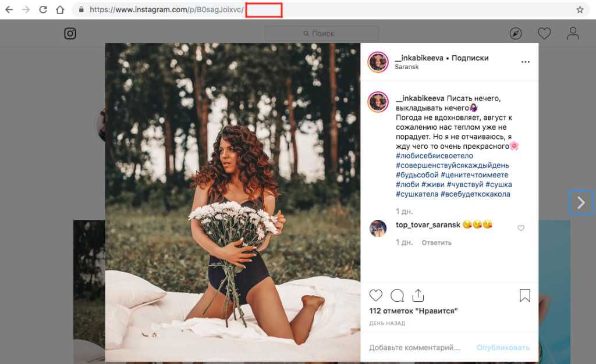Open the #сушкатела hashtag link
Viewport: 596px width, 364px height.
[x=417, y=194]
